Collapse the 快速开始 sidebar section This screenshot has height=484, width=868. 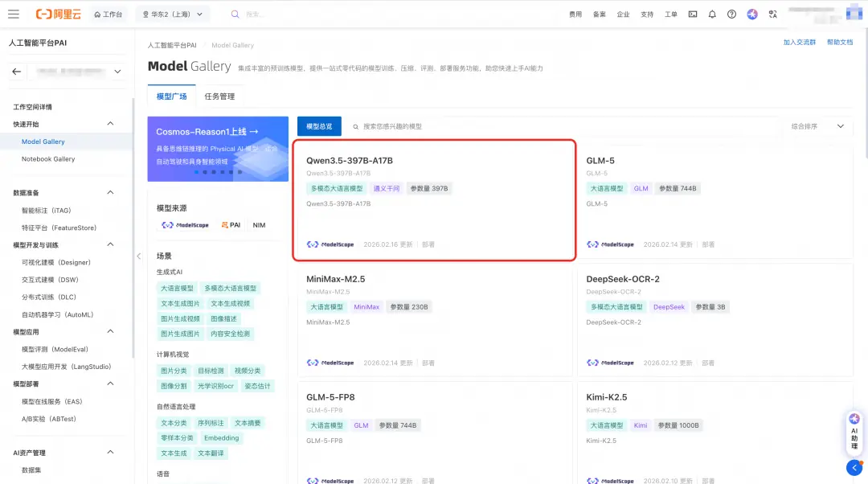(110, 124)
